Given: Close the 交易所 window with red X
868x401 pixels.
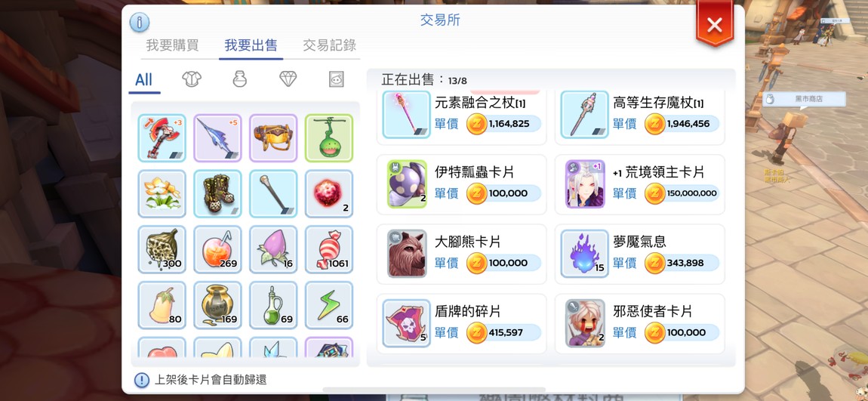Looking at the screenshot, I should (715, 25).
